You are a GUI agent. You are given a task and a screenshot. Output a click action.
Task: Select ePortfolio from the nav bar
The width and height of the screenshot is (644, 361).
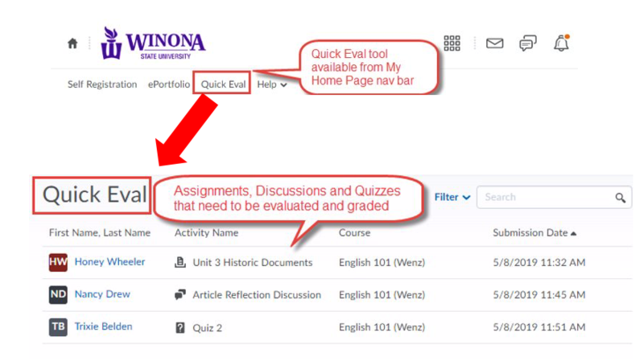click(x=168, y=84)
